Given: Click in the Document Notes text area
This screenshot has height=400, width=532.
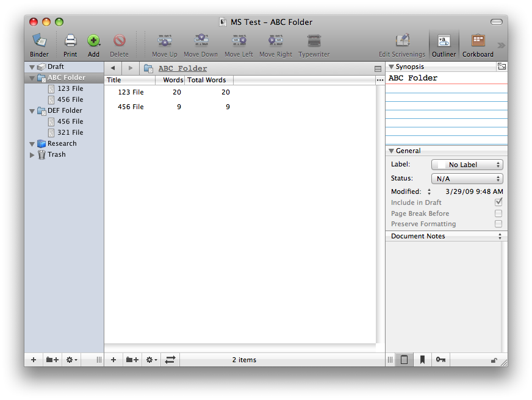Looking at the screenshot, I should click(444, 297).
